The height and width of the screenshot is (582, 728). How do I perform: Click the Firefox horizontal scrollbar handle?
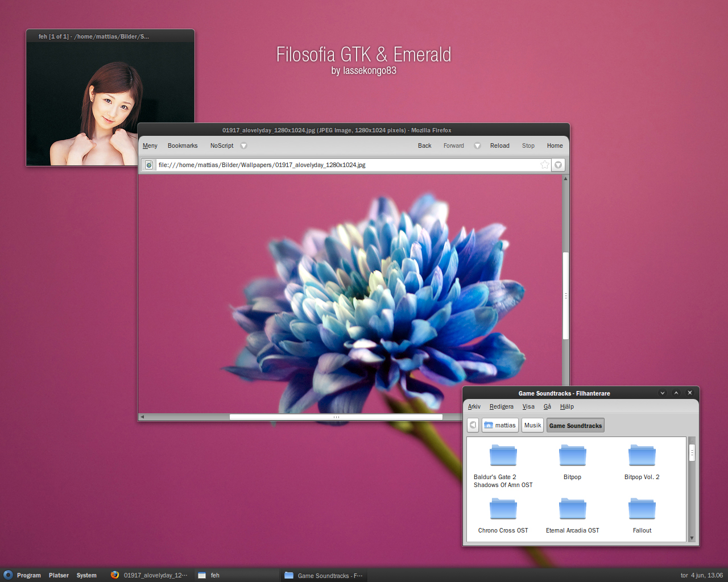336,417
